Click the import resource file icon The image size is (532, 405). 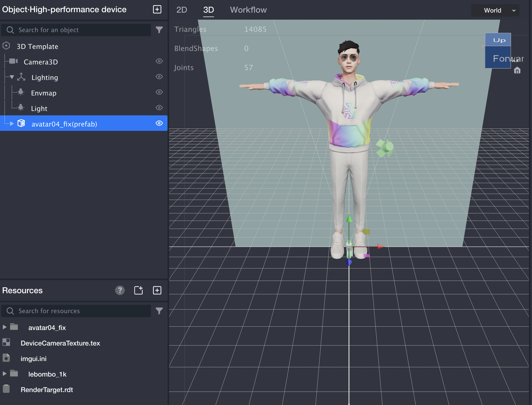point(139,290)
